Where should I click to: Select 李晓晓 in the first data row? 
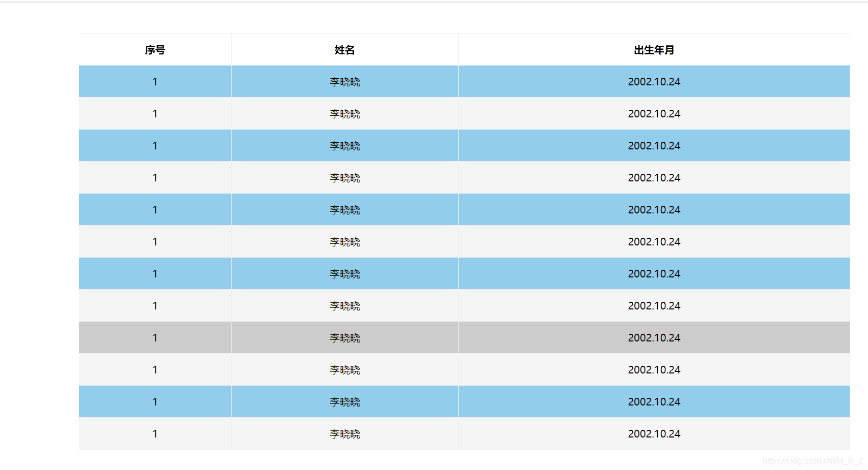(345, 82)
